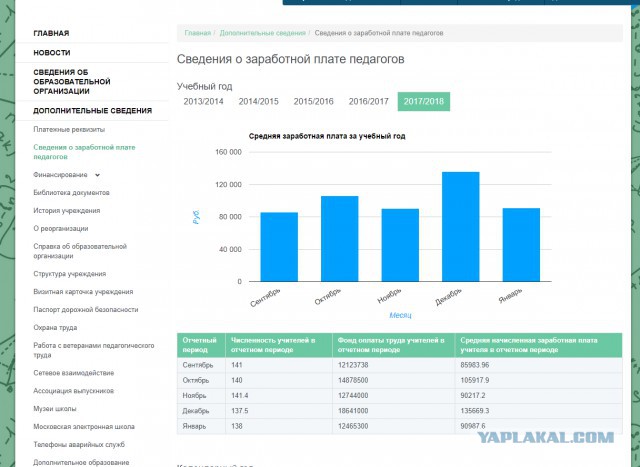Select the 2017/2018 school year tab
The width and height of the screenshot is (640, 467).
coord(423,101)
